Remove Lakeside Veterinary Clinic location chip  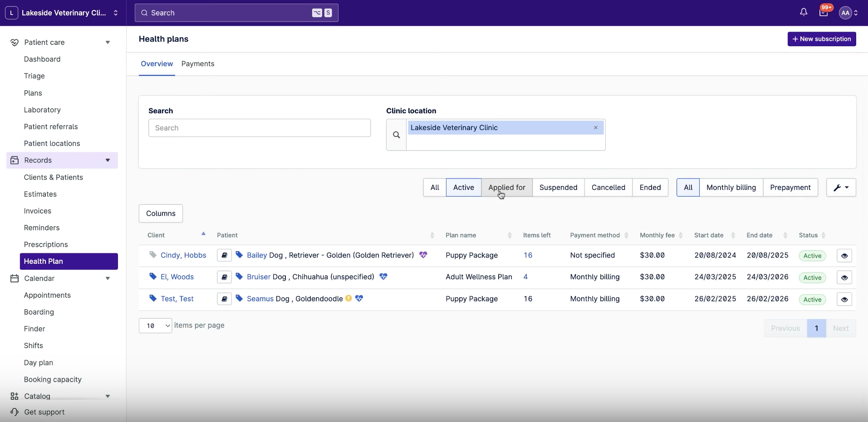click(596, 128)
